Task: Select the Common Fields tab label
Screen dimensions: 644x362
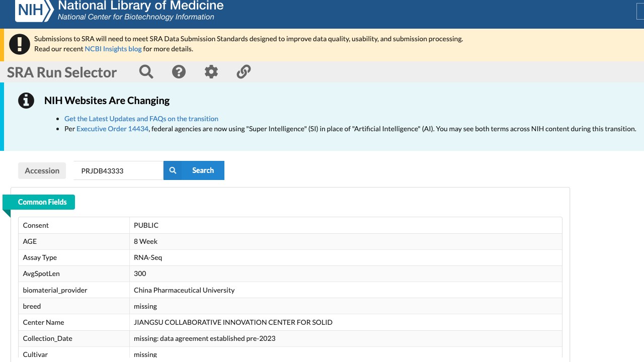Action: click(42, 202)
